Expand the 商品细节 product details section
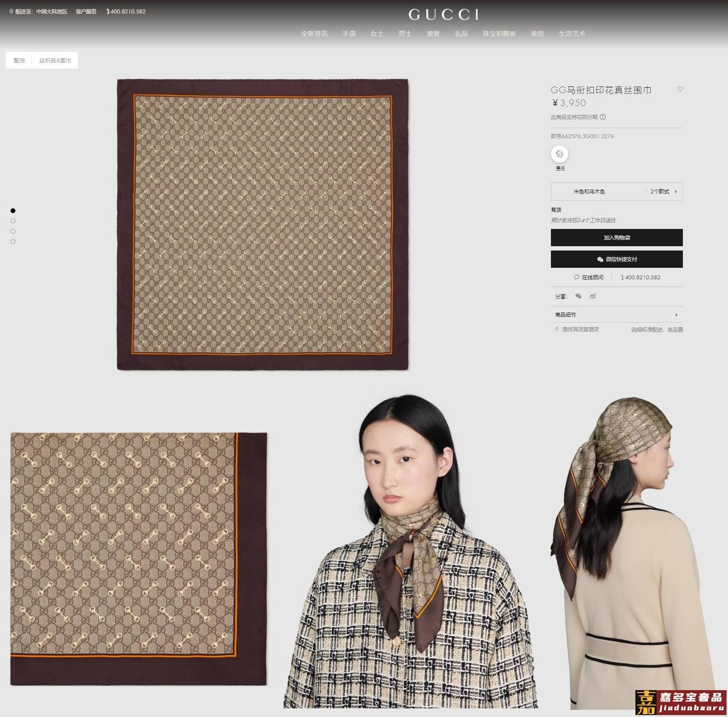Viewport: 728px width, 717px height. [x=617, y=315]
